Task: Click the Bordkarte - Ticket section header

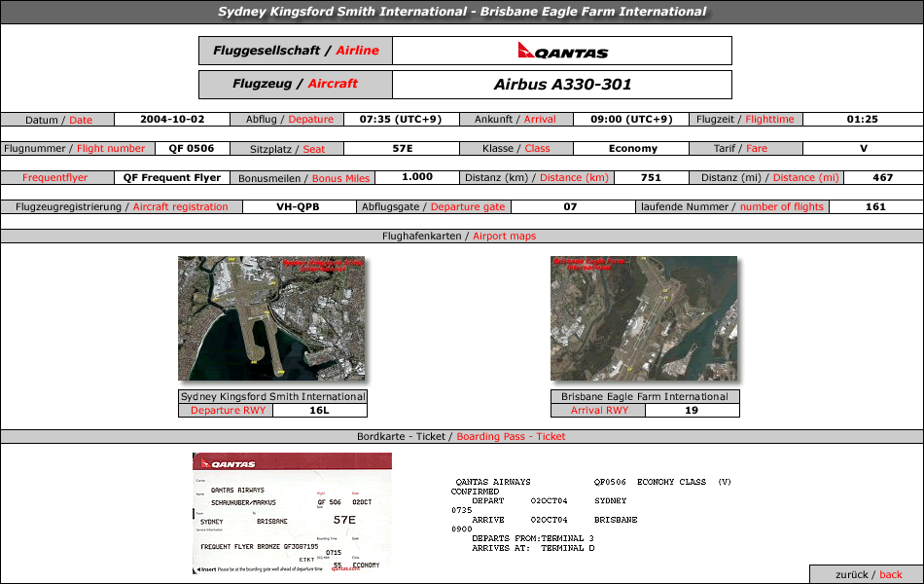Action: click(461, 436)
